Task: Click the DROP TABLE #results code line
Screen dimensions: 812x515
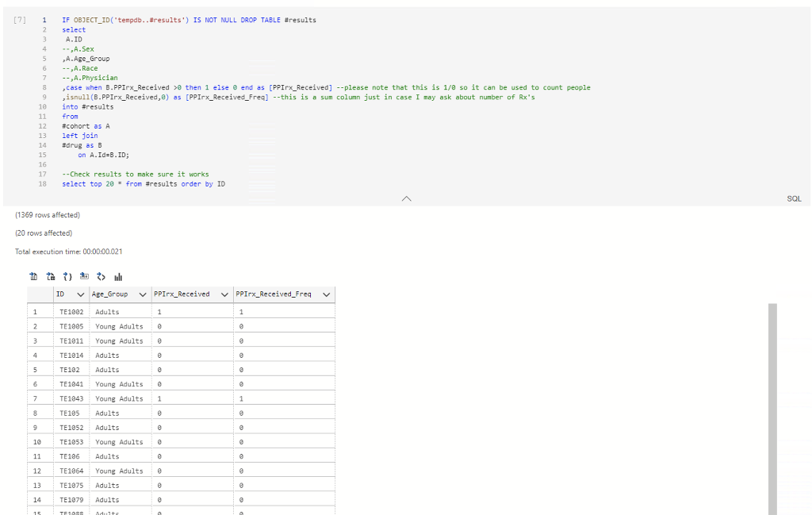Action: coord(189,20)
